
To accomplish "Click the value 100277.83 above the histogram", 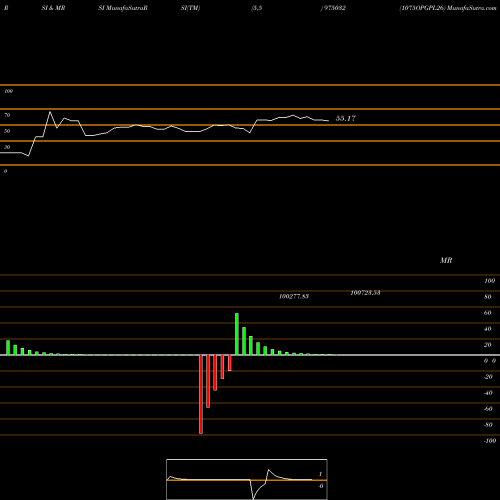I will click(x=294, y=296).
